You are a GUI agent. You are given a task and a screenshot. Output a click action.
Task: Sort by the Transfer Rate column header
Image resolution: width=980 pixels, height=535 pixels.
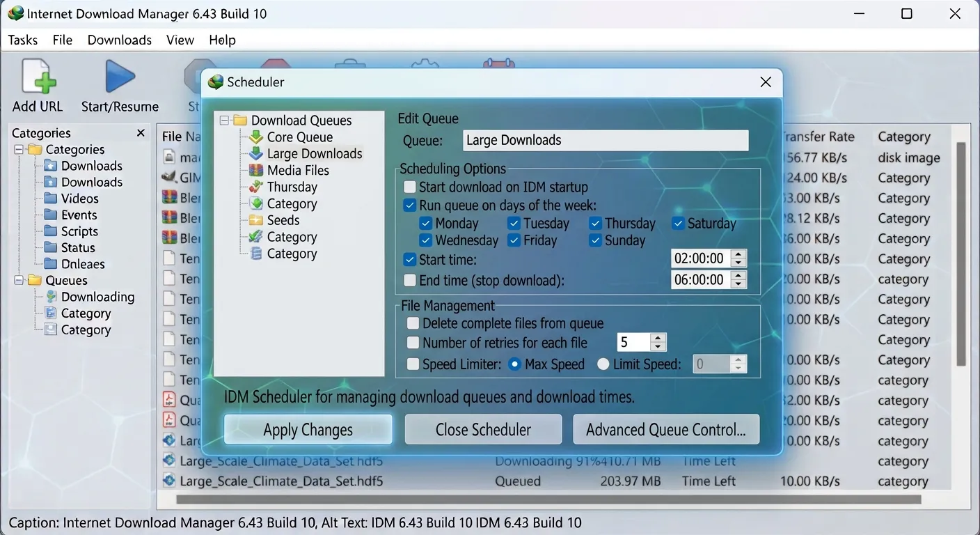coord(819,137)
